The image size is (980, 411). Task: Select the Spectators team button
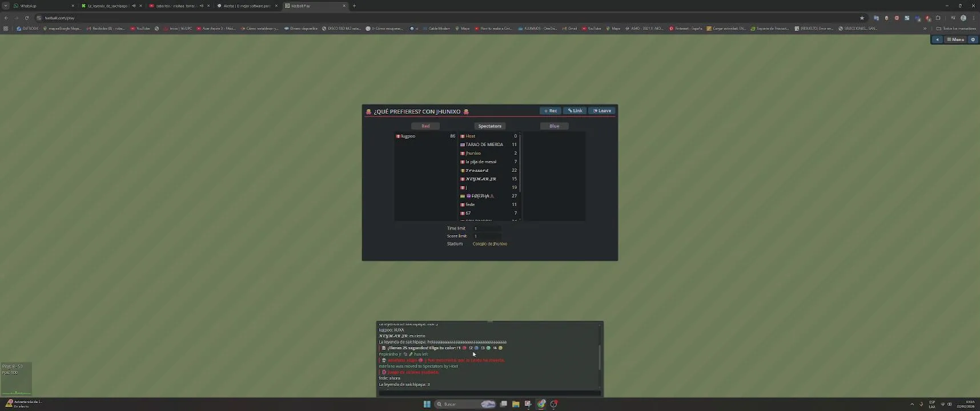pyautogui.click(x=489, y=126)
